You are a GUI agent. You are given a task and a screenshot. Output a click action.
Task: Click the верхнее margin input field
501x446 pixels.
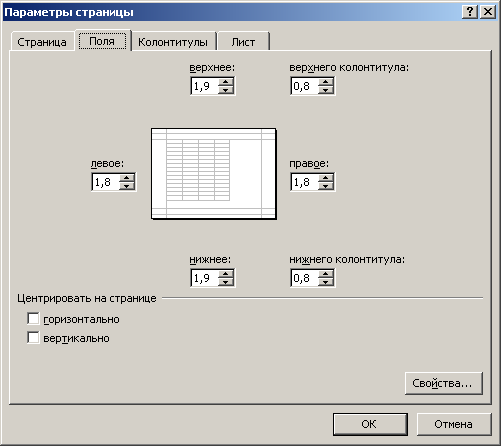coord(205,86)
